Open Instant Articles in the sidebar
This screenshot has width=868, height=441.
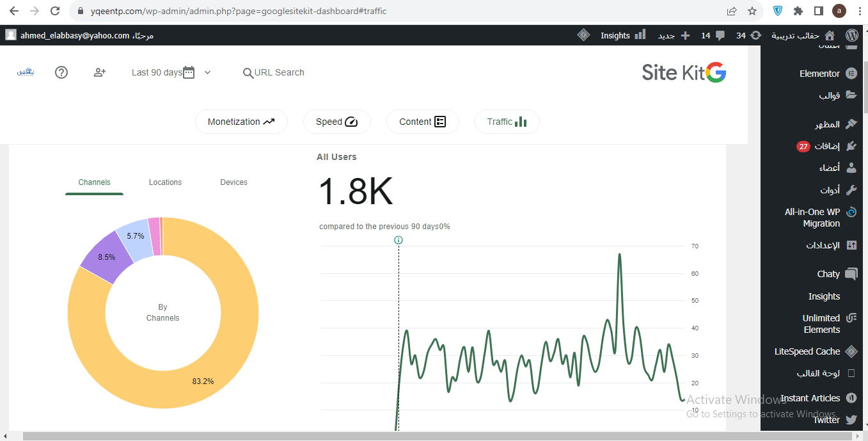click(x=810, y=398)
